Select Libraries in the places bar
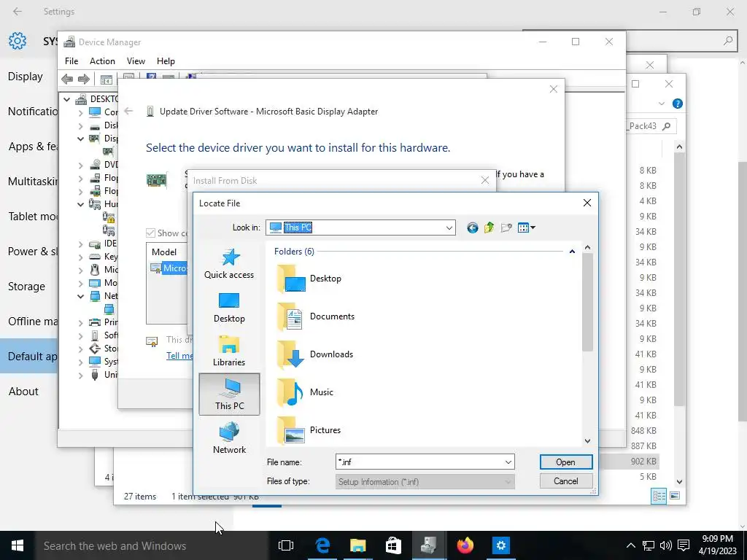Screen dimensions: 747x560 click(229, 351)
